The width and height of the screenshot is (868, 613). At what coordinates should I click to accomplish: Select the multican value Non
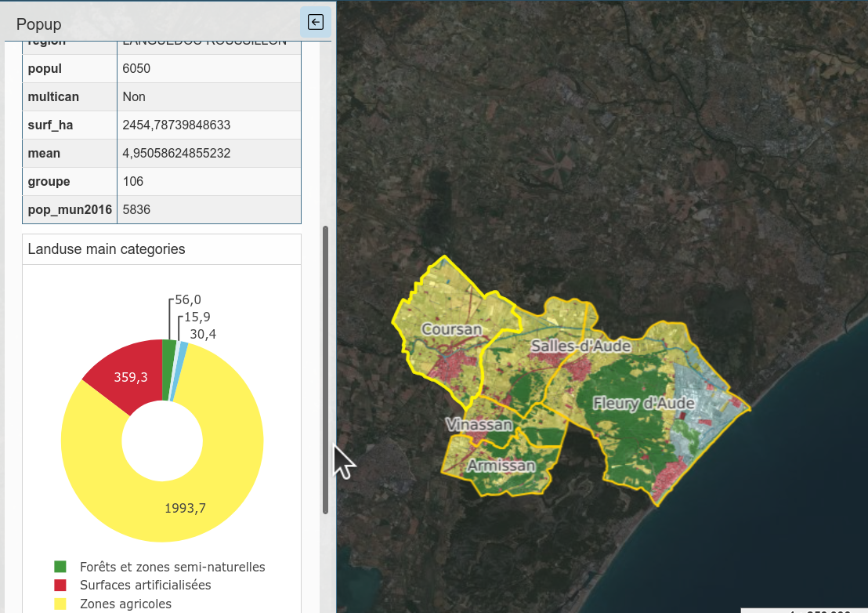[x=134, y=97]
